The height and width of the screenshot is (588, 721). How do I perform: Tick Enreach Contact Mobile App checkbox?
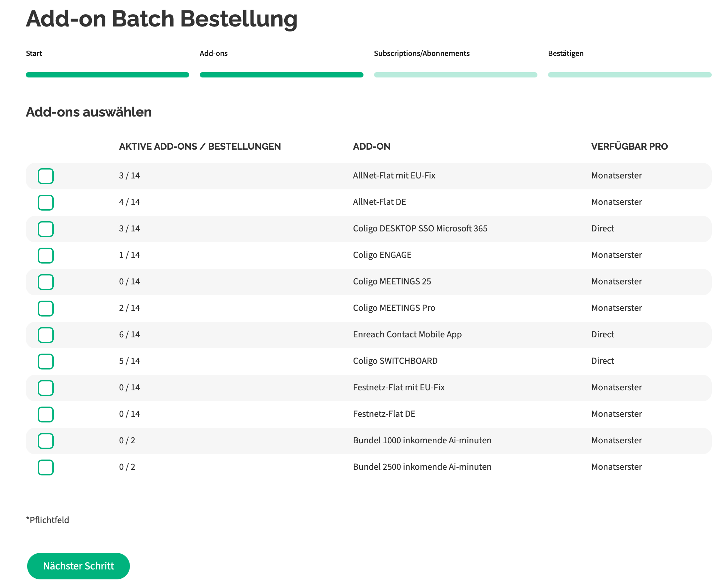pos(46,335)
